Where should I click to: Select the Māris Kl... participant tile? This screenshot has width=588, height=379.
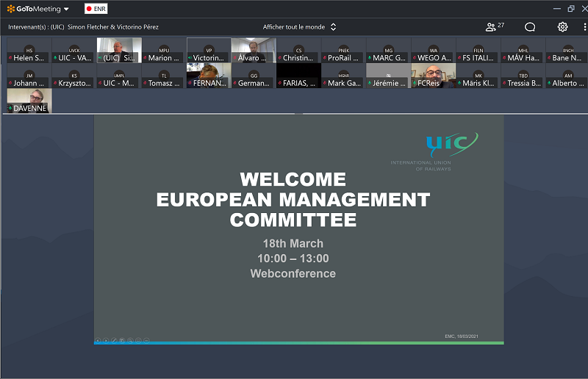pos(478,76)
